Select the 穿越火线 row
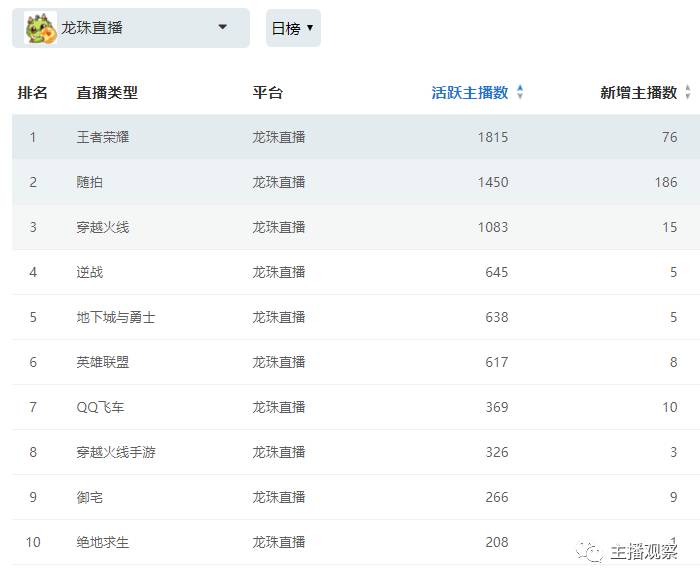700x583 pixels. tap(103, 227)
